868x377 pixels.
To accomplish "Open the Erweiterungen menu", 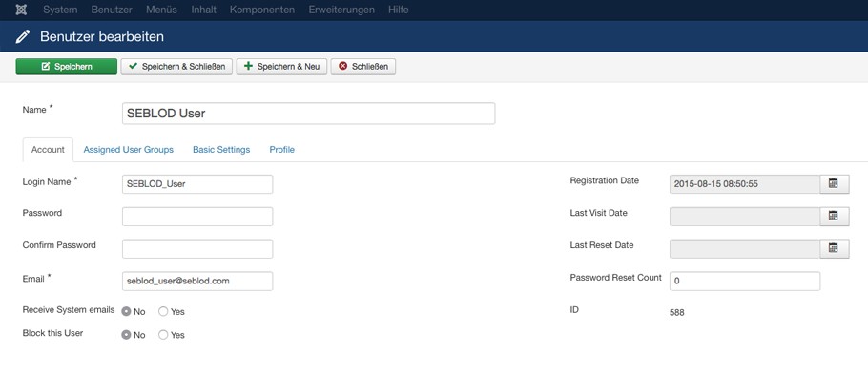I will point(341,10).
